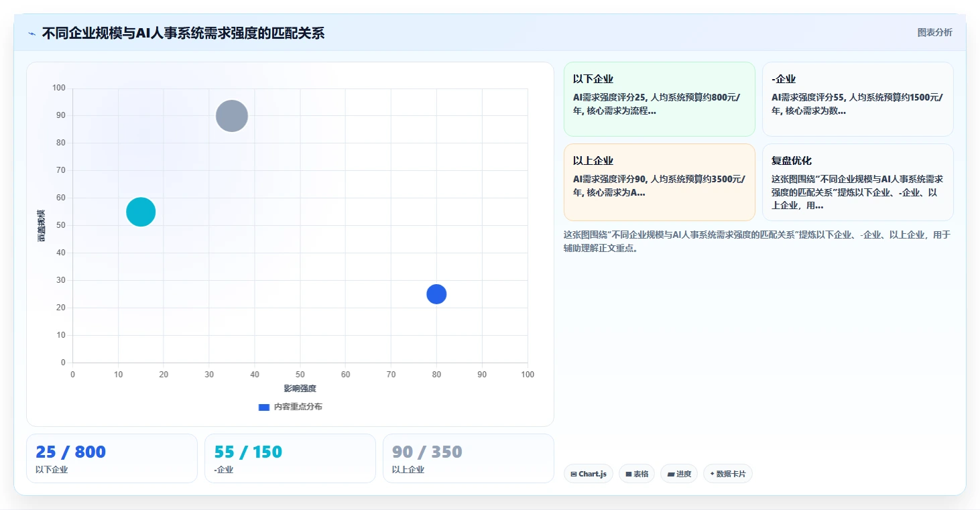Select the 25 / 800 stat card
The height and width of the screenshot is (510, 980).
point(112,458)
